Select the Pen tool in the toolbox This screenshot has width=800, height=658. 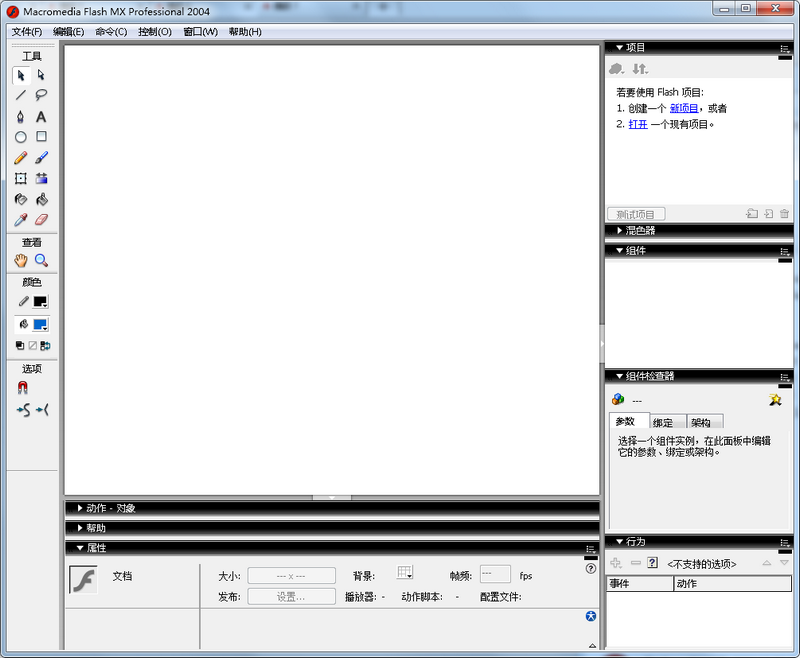click(20, 116)
